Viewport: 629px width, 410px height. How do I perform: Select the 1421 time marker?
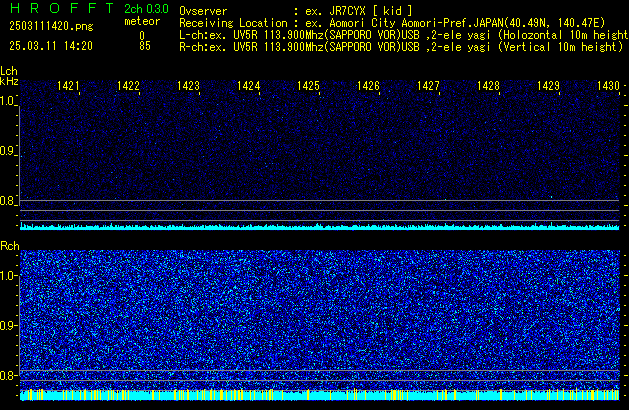pyautogui.click(x=68, y=86)
